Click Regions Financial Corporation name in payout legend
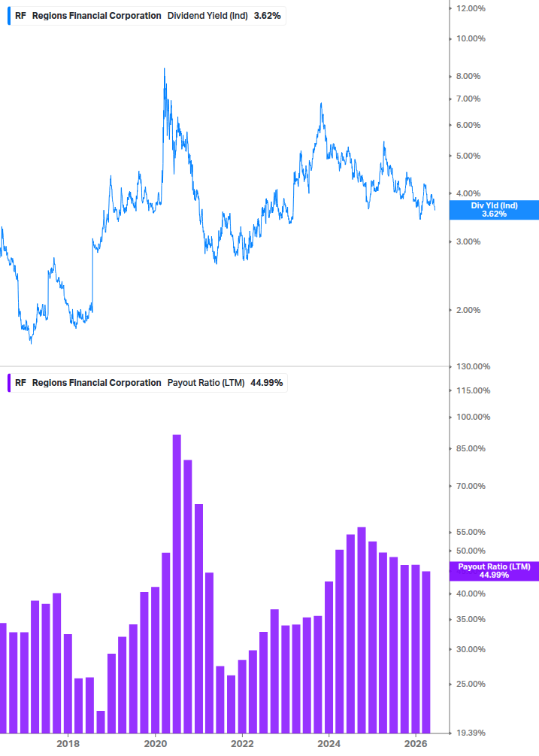Image resolution: width=539 pixels, height=756 pixels. 96,383
